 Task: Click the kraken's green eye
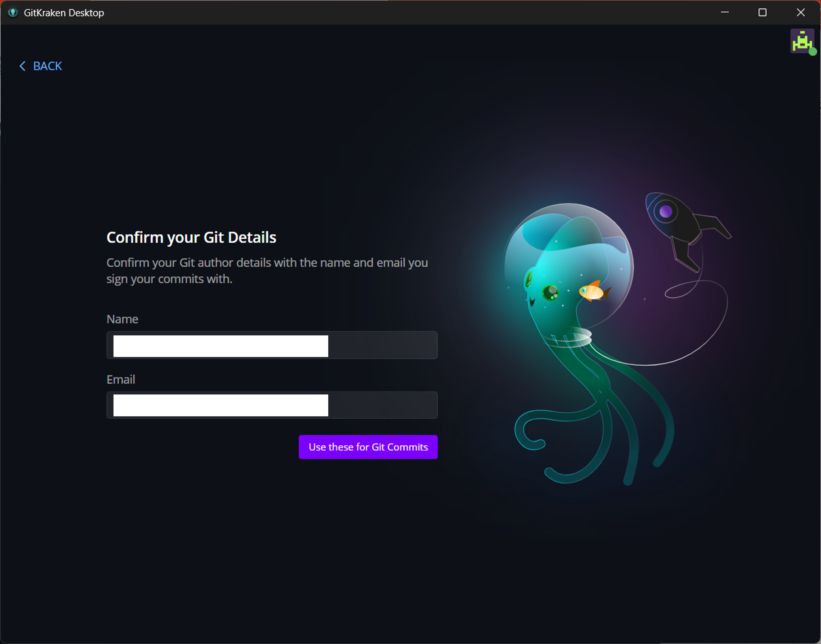click(550, 292)
